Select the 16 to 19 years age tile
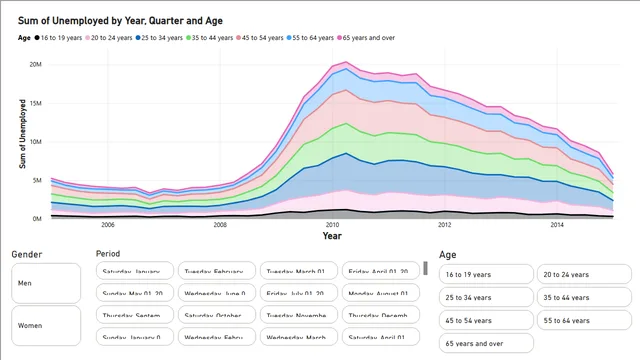Viewport: 640px width, 360px height. point(486,274)
